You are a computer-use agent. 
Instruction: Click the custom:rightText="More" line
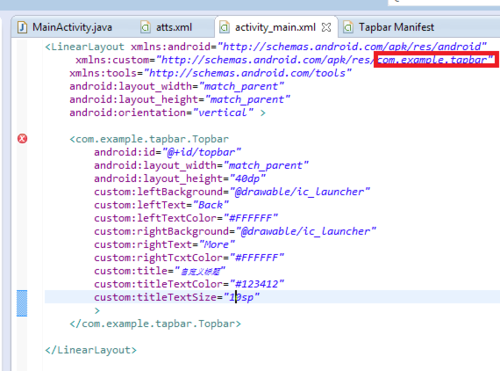click(164, 244)
